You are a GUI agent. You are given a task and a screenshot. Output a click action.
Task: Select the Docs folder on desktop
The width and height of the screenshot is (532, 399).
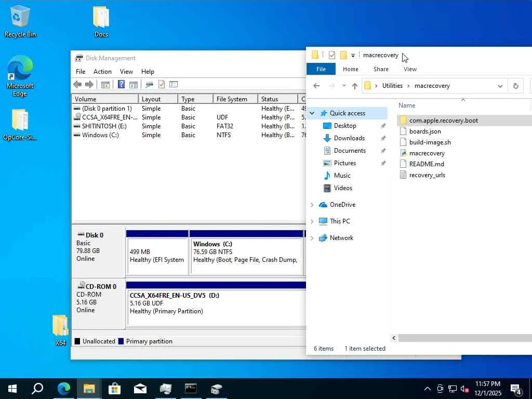point(101,21)
